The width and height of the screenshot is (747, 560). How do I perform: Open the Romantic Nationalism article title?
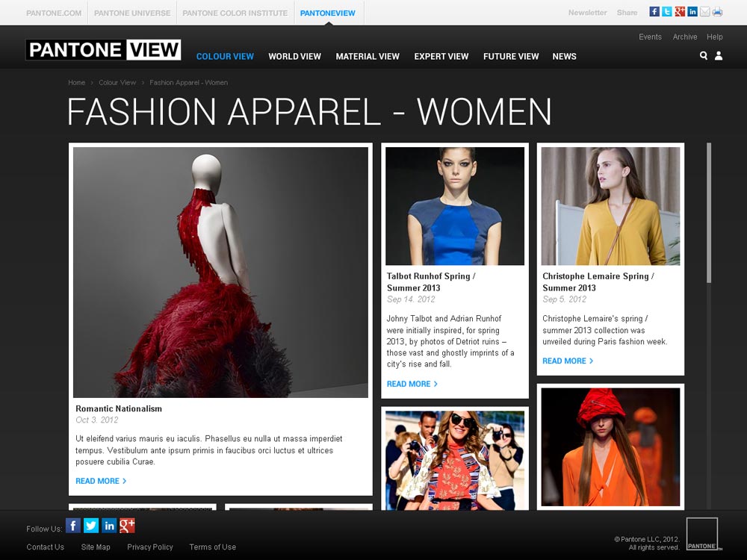[x=119, y=408]
